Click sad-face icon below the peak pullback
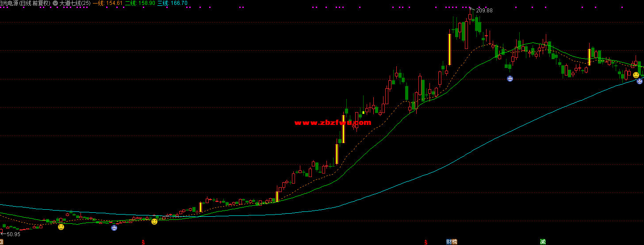The height and width of the screenshot is (245, 644). (510, 79)
